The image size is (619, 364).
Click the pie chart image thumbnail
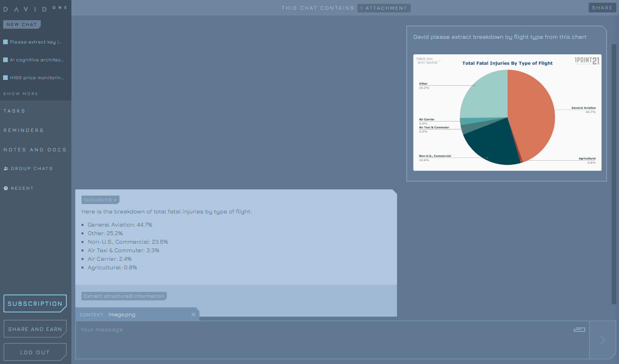pos(507,113)
